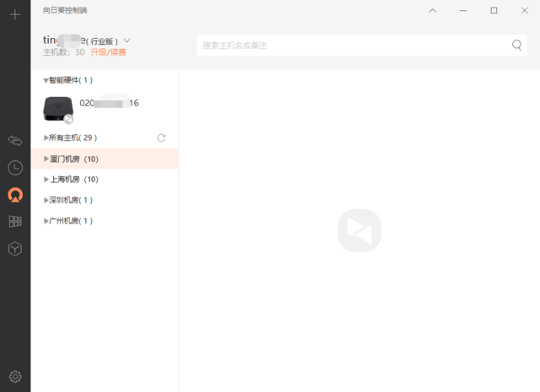The height and width of the screenshot is (392, 540).
Task: Refresh the 所有主机 host list
Action: coord(161,137)
